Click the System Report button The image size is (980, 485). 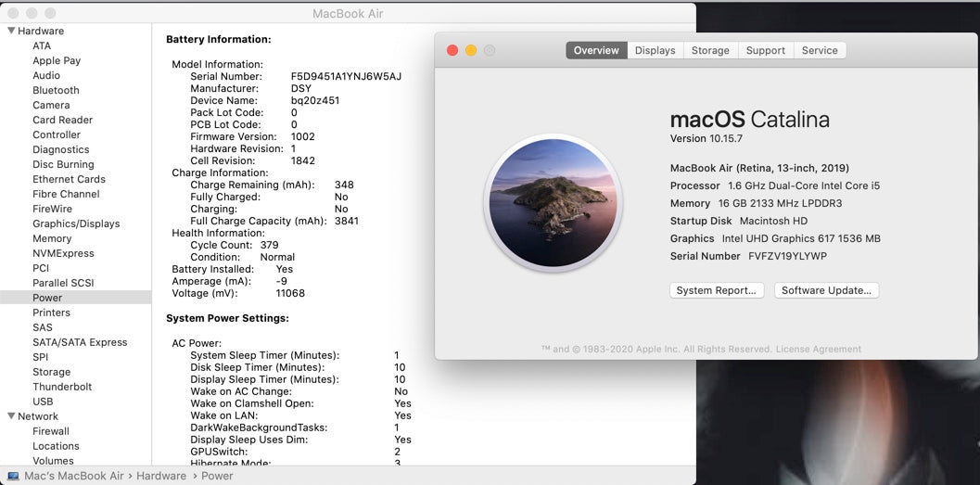point(717,290)
